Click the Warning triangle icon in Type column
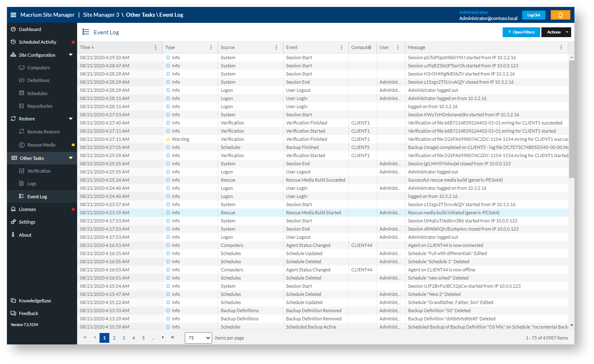Screen dimensions: 594x364 pos(168,139)
